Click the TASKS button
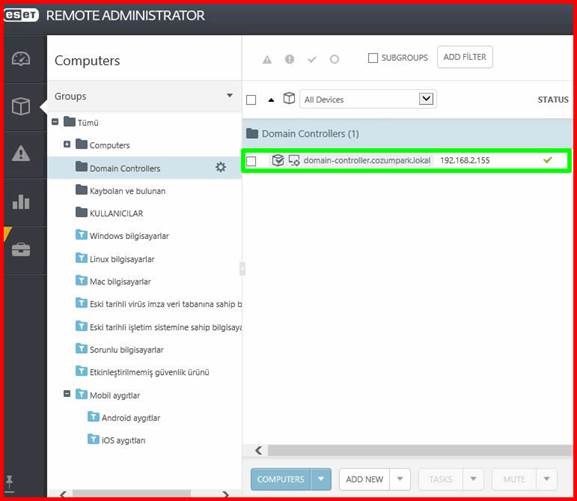Image resolution: width=577 pixels, height=501 pixels. click(441, 479)
